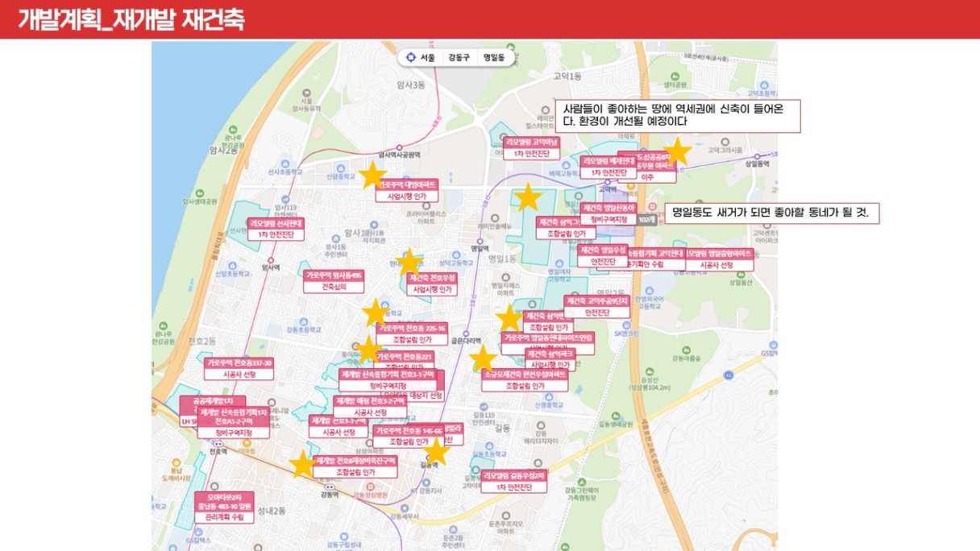Open the 리모델링 선사현대 project label

pos(276,229)
